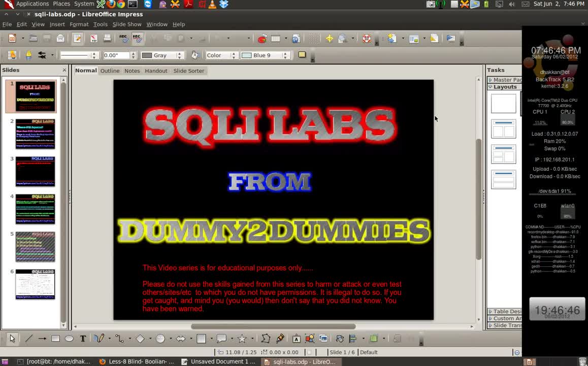The height and width of the screenshot is (366, 588).
Task: Toggle Edit File mode icon
Action: [x=77, y=38]
